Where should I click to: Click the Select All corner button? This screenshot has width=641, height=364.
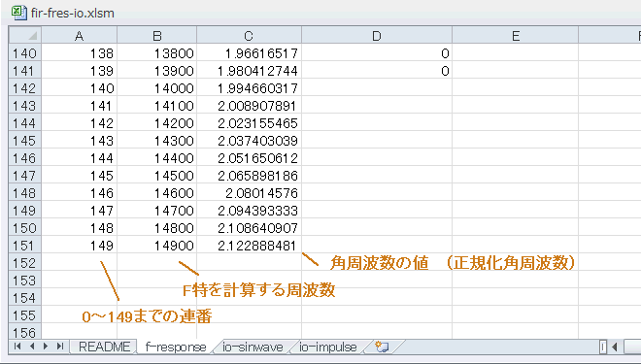click(25, 35)
